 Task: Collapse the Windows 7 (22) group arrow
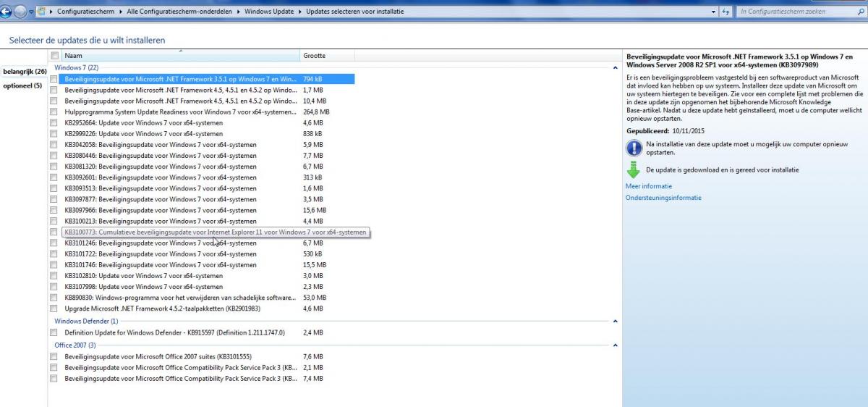tap(616, 67)
